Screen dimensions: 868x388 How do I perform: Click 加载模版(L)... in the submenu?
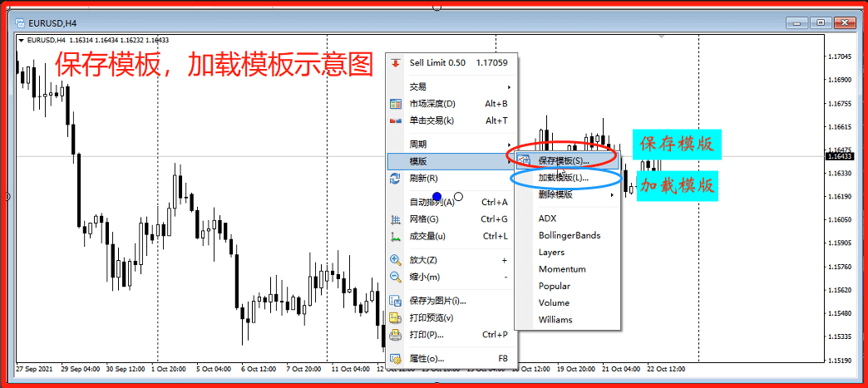567,178
